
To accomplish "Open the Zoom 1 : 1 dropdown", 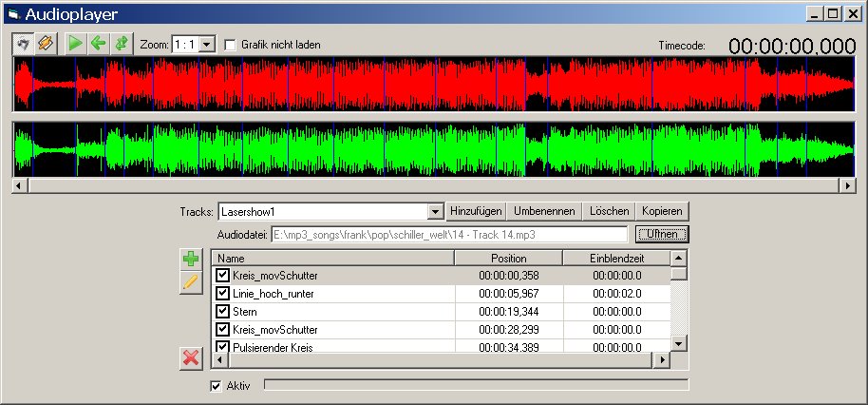I will click(x=207, y=45).
